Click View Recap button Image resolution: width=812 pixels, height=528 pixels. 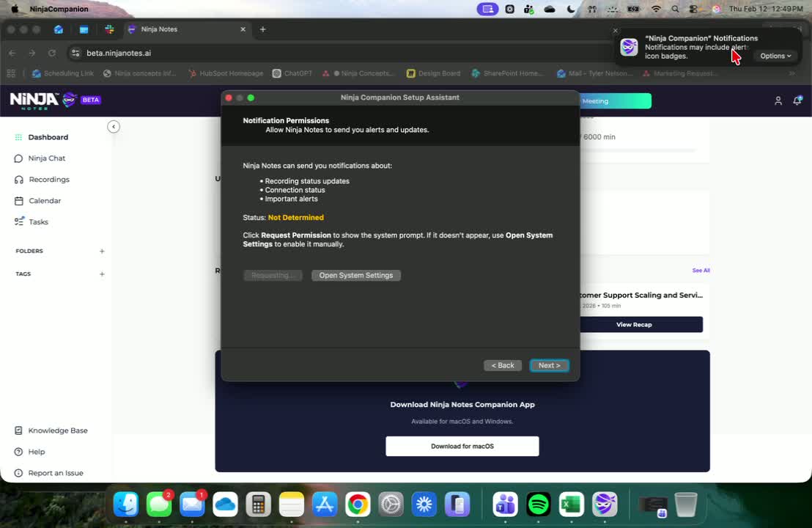641,325
